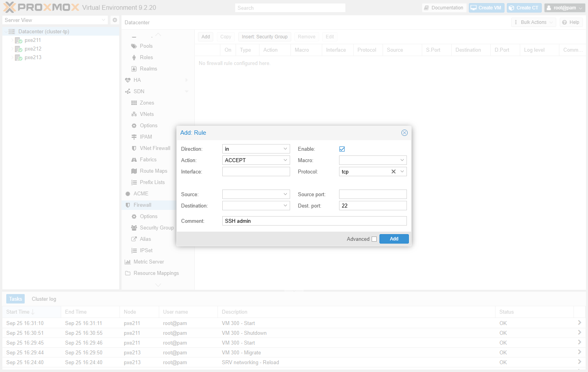Click the HA heartbeat icon
Viewport: 588px width, 372px height.
pyautogui.click(x=128, y=80)
